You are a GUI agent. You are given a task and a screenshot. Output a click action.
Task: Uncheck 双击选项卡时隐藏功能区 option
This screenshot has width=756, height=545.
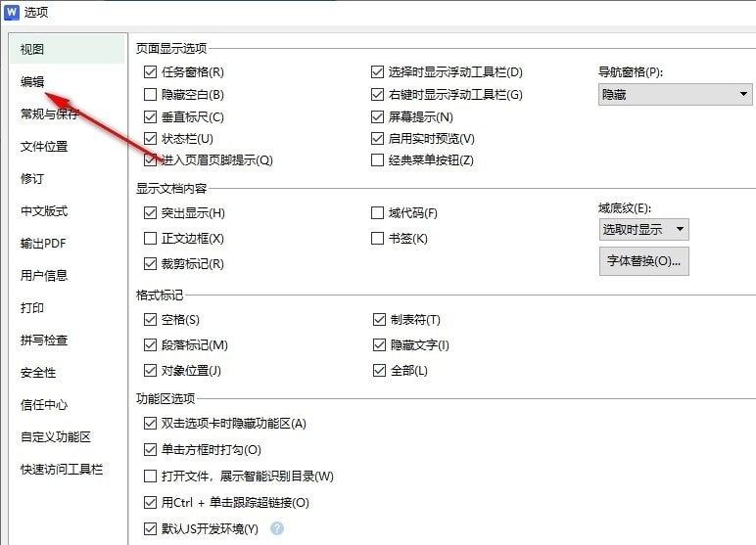[150, 424]
